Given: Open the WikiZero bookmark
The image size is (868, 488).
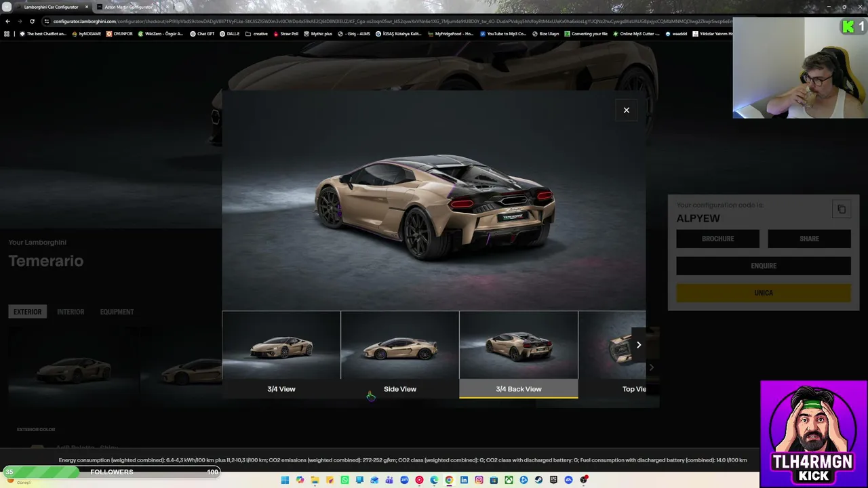Looking at the screenshot, I should coord(160,34).
